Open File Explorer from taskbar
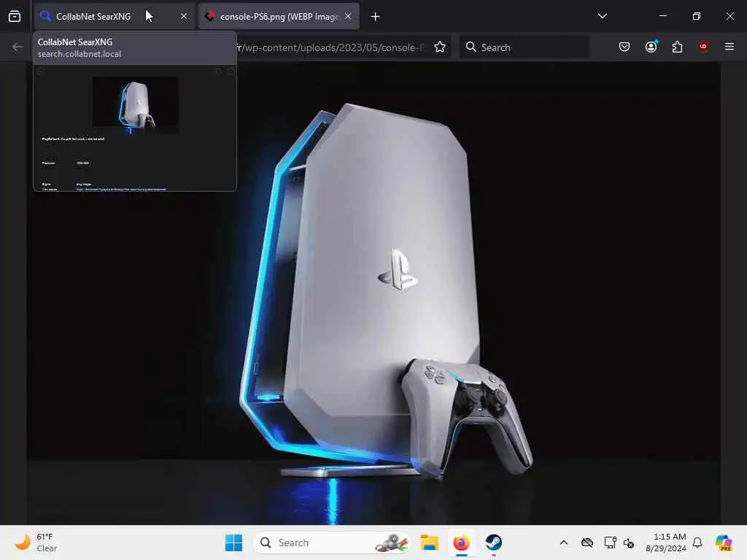The width and height of the screenshot is (747, 560). (x=429, y=542)
